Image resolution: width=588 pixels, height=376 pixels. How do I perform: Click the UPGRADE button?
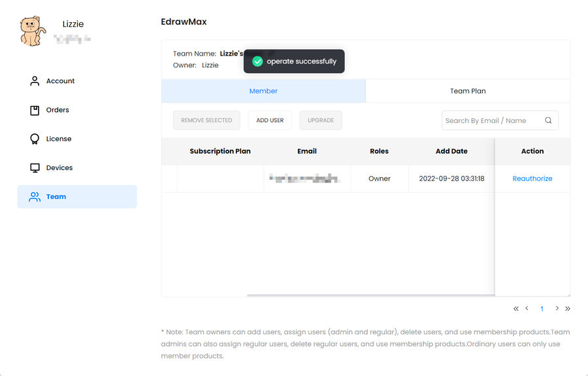(x=321, y=120)
